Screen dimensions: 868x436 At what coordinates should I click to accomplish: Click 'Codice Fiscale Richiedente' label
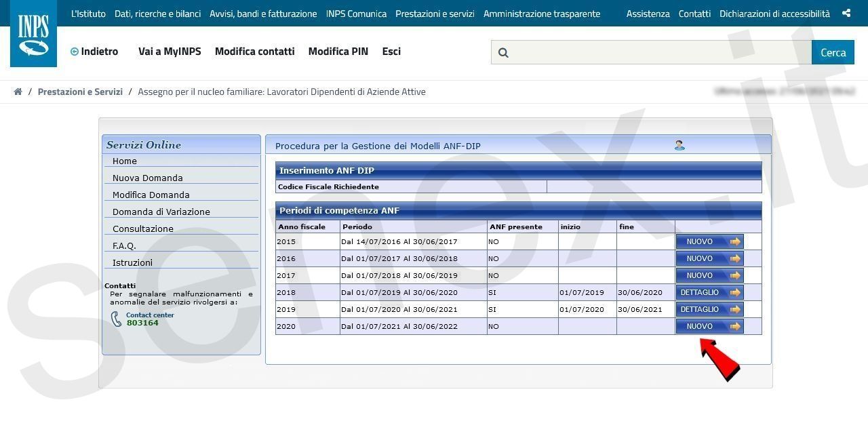coord(328,186)
